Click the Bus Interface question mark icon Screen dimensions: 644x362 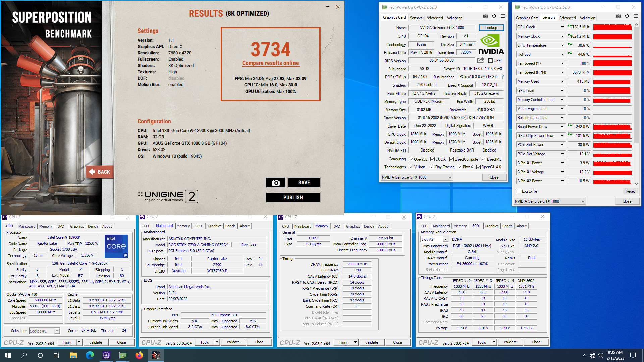[x=502, y=77]
